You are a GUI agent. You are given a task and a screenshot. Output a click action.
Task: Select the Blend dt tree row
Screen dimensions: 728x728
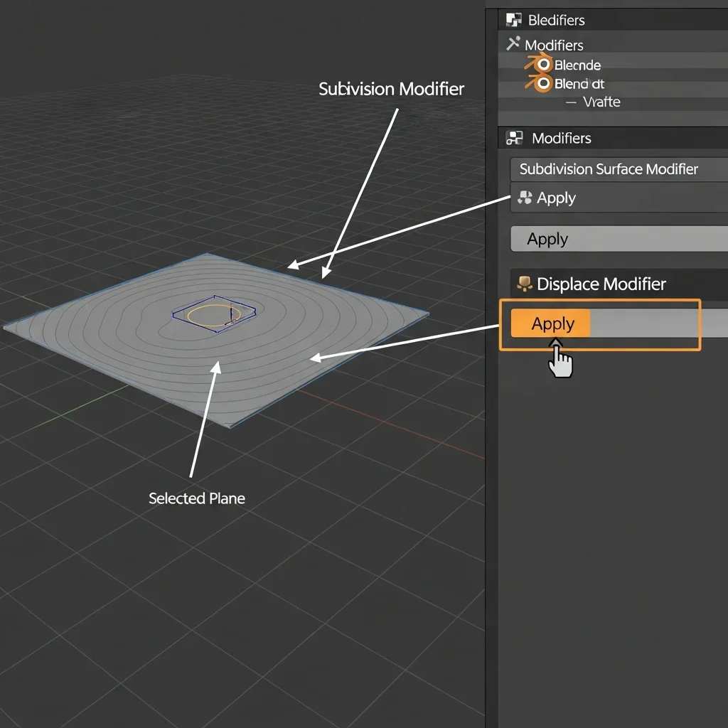pos(613,84)
